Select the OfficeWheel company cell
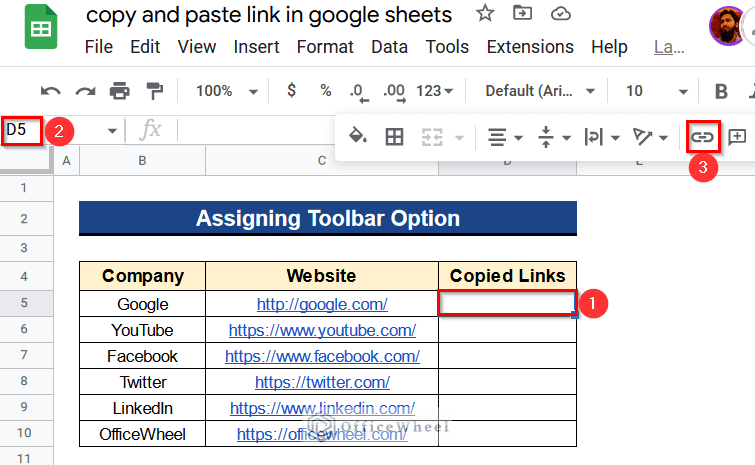Viewport: 755px width, 465px height. pyautogui.click(x=143, y=434)
